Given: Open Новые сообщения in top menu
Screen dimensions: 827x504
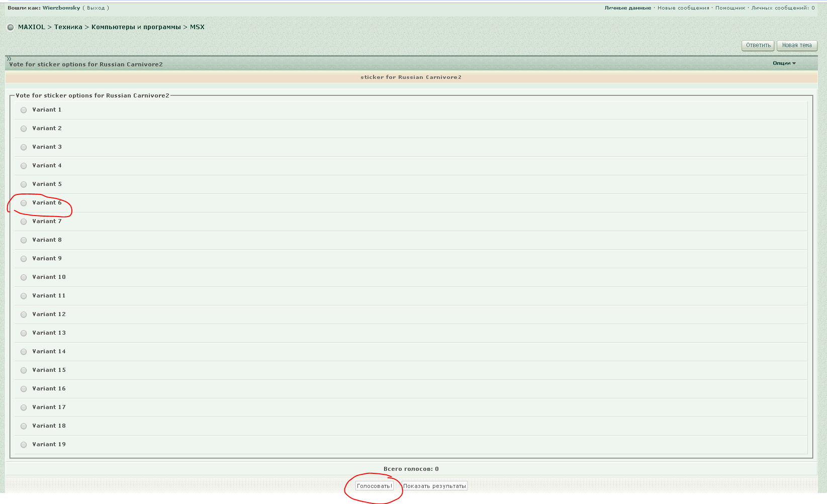Looking at the screenshot, I should point(683,8).
